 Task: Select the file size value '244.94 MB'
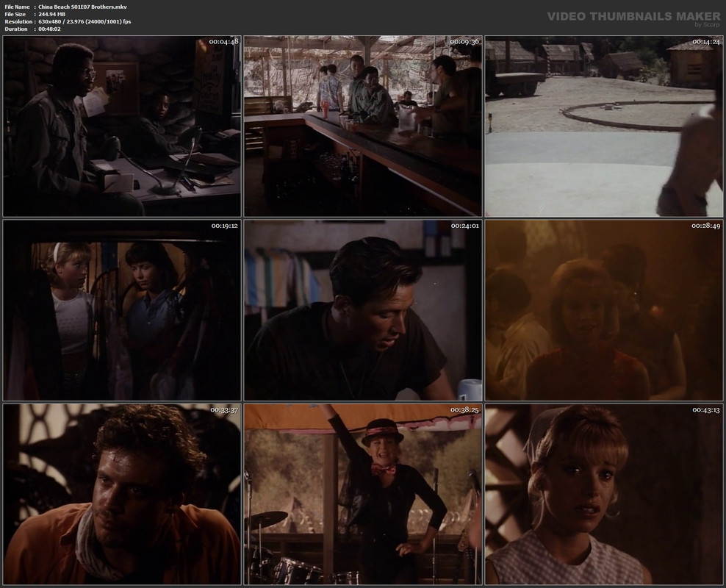tap(52, 15)
